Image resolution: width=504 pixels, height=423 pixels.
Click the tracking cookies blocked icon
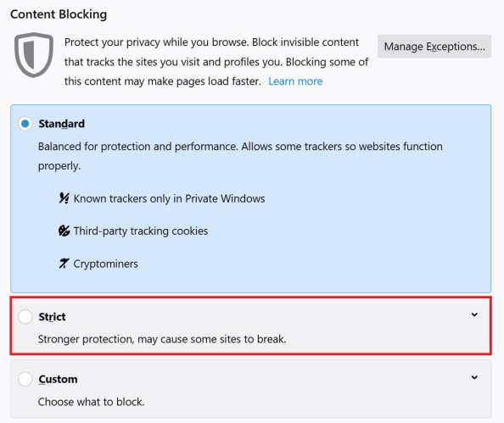(x=64, y=231)
